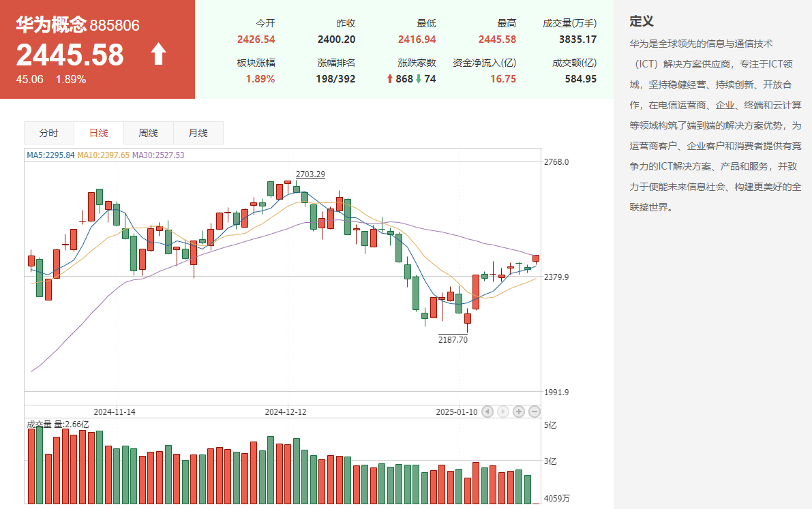The height and width of the screenshot is (509, 812).
Task: Click the low label 2187.70
Action: 453,340
